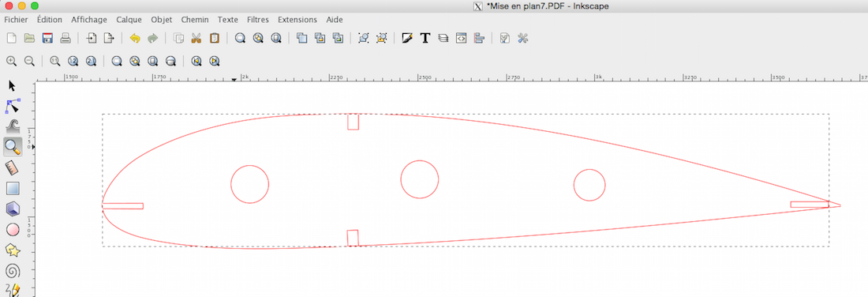Click the right circle in the airfoil
The width and height of the screenshot is (868, 297).
tap(589, 185)
